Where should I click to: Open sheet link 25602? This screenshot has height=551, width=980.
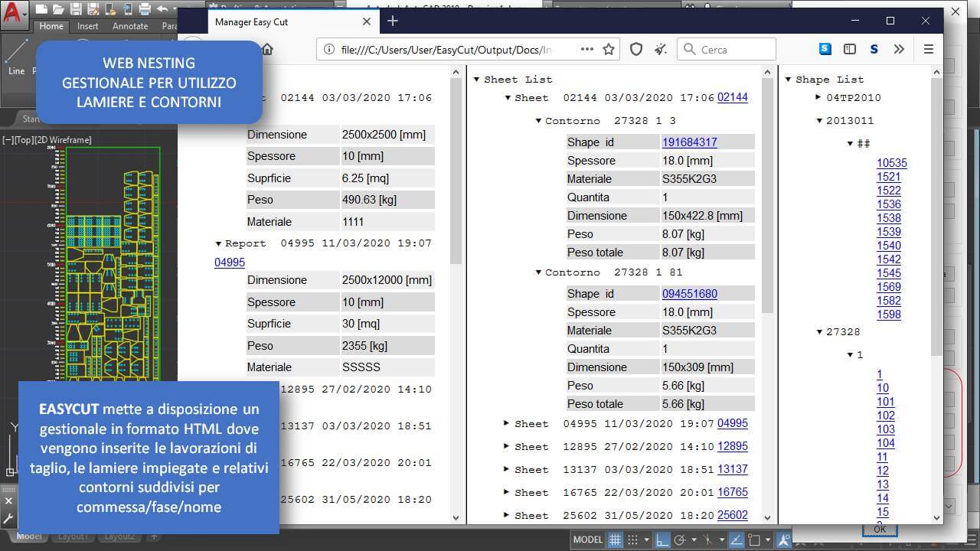(733, 515)
